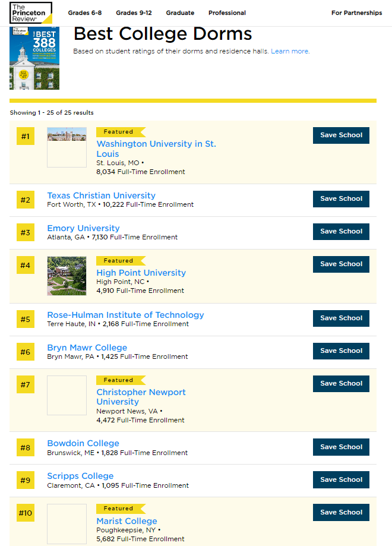Click 'Showing 1 - 25 of 25 results'
Viewport: 392px width, 546px height.
52,112
